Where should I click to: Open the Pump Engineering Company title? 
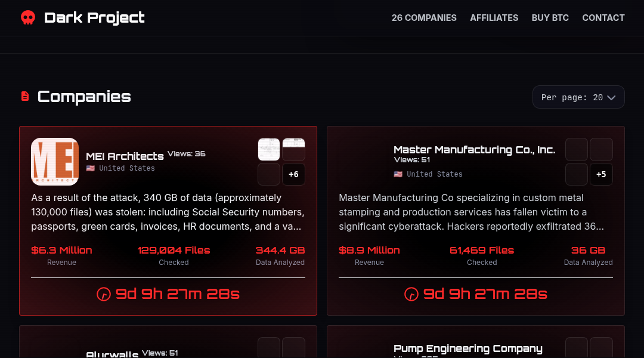[x=468, y=348]
